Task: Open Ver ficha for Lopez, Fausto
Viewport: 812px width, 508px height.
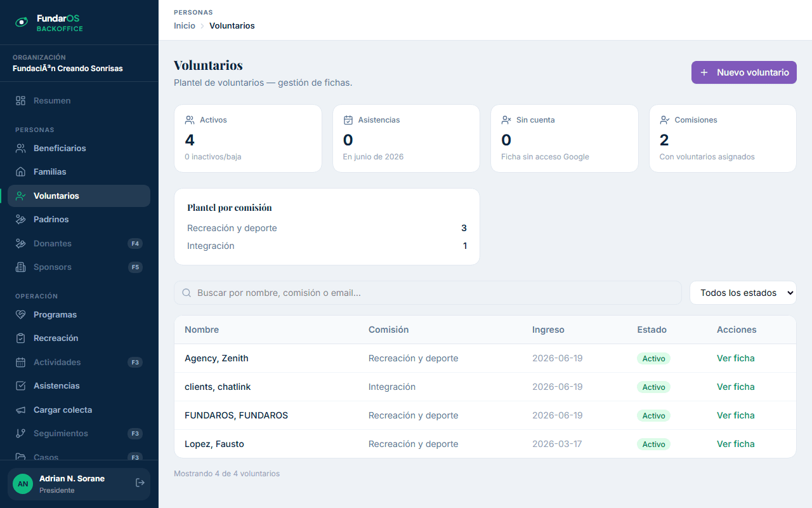Action: coord(736,444)
